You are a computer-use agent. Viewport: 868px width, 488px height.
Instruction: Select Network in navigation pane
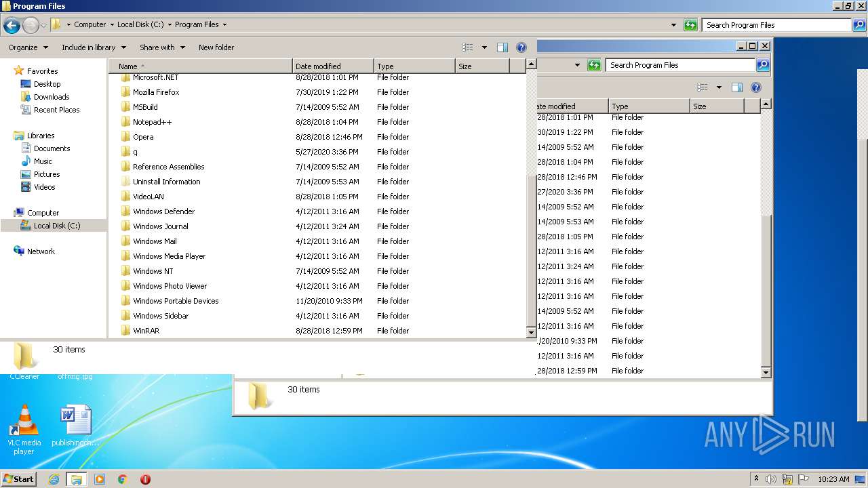(x=41, y=251)
